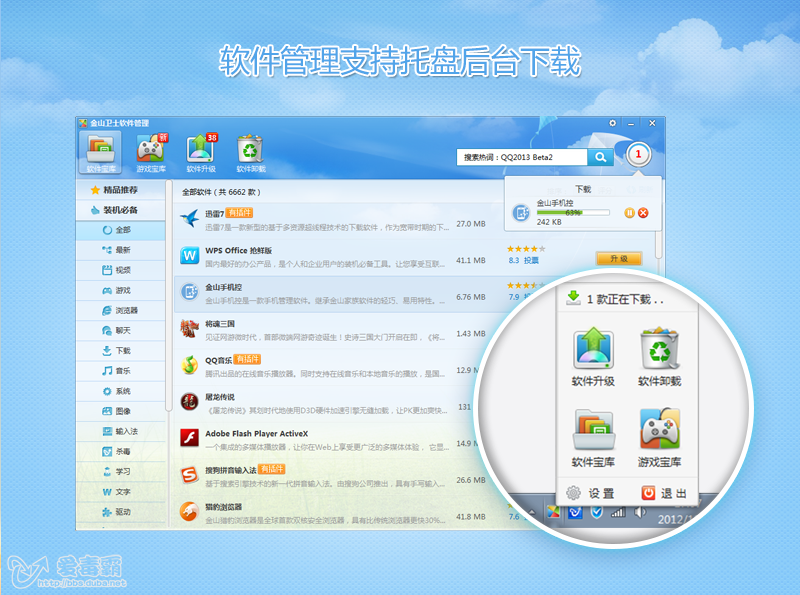The height and width of the screenshot is (595, 800).
Task: Open the 软件宝库 tab in the top toolbar
Action: point(101,153)
